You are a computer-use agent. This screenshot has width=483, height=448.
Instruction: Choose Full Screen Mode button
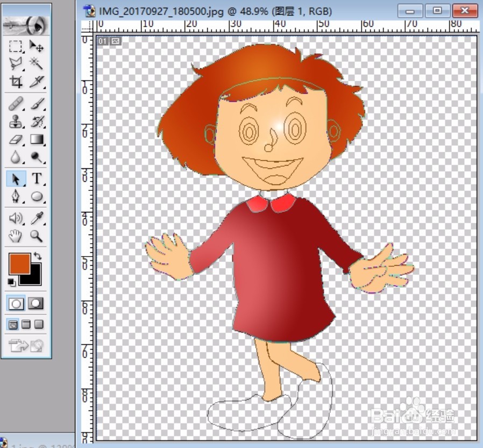[39, 324]
